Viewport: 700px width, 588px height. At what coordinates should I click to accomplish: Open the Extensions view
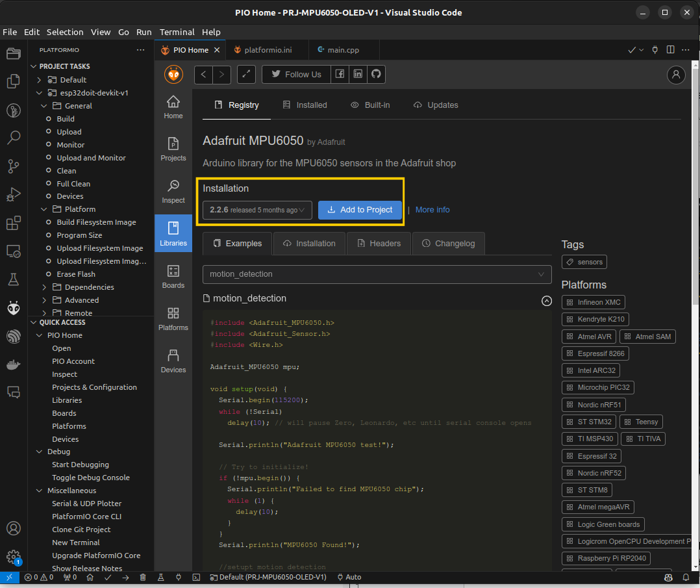(x=14, y=222)
